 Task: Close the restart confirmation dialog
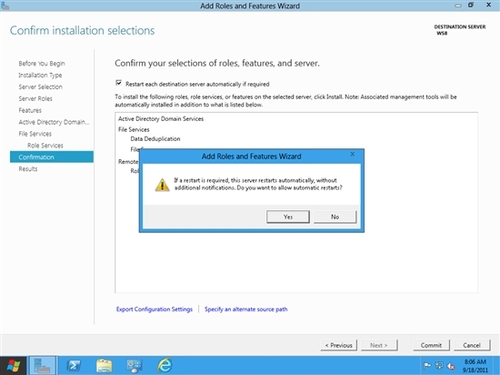tap(352, 154)
